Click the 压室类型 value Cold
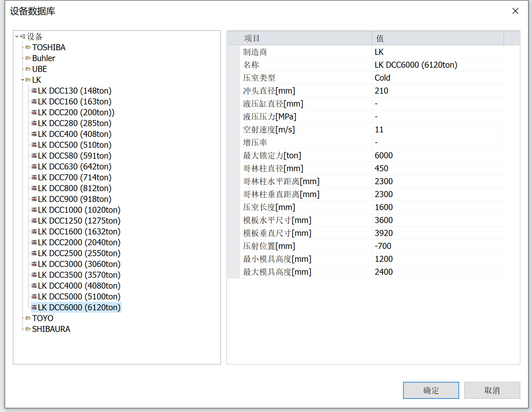The image size is (532, 412). coord(383,78)
